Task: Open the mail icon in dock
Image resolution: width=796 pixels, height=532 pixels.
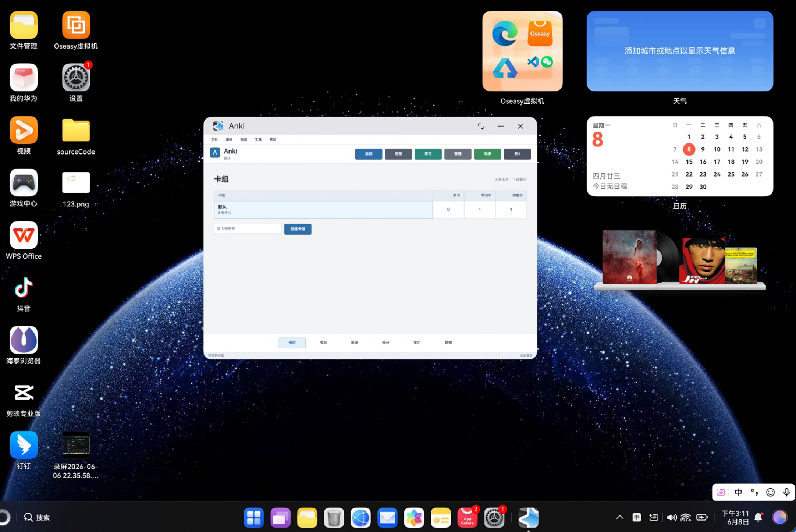Action: (387, 518)
